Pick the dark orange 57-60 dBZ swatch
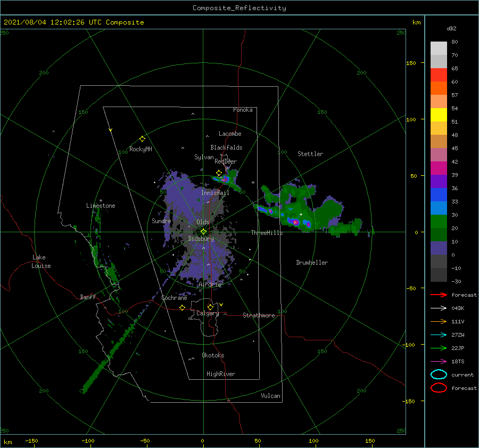Viewport: 479px width, 448px height. (439, 88)
